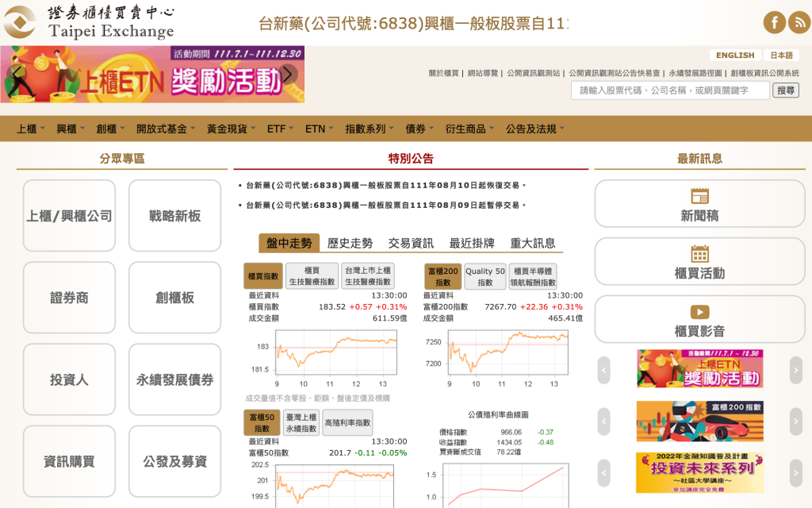Switch to the 交易資訊 tab

(411, 243)
